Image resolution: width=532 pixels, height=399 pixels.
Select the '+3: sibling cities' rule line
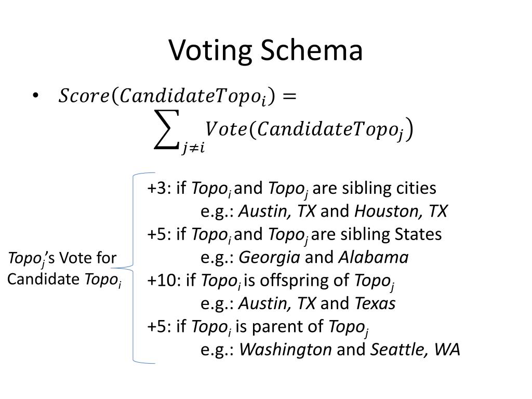tap(291, 189)
